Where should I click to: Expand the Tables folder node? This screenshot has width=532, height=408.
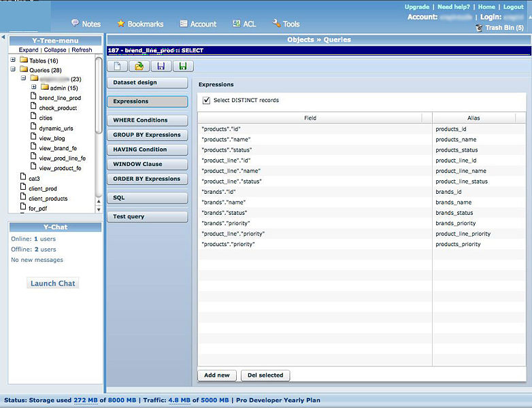click(x=13, y=61)
